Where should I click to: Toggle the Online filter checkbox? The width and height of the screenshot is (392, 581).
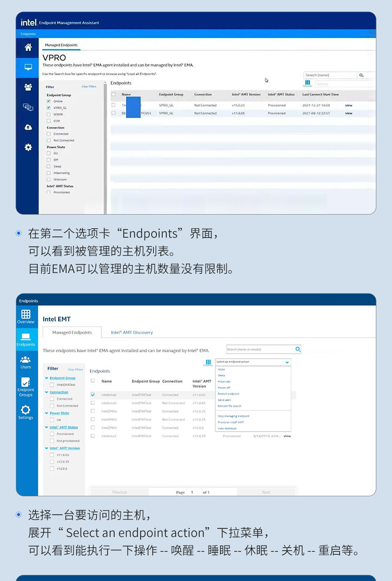pos(48,101)
